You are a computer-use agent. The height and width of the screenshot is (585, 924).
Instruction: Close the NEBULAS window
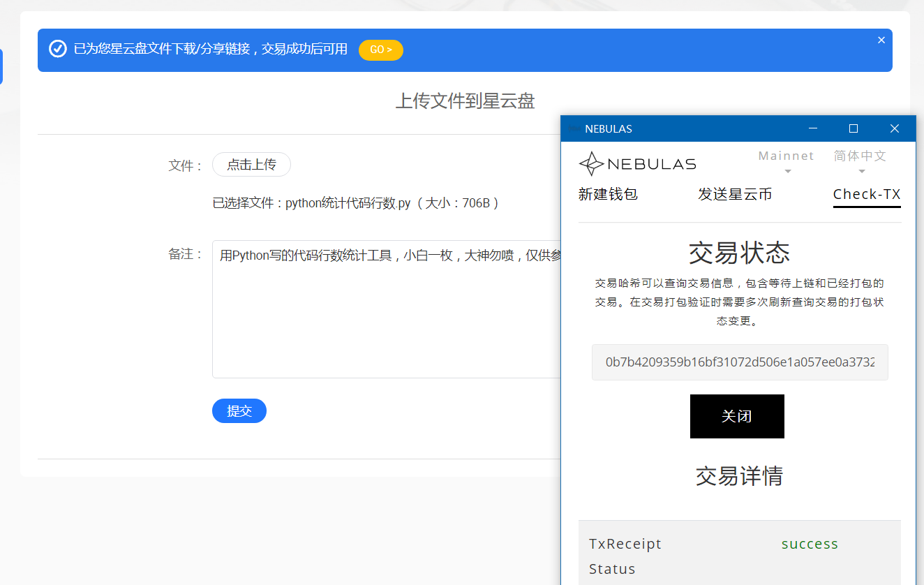pos(895,128)
